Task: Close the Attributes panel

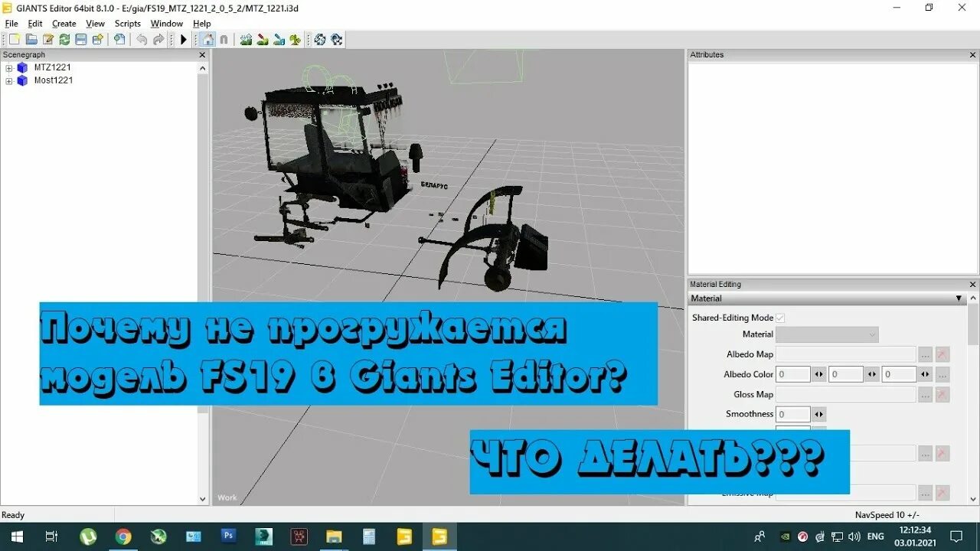Action: pos(974,55)
